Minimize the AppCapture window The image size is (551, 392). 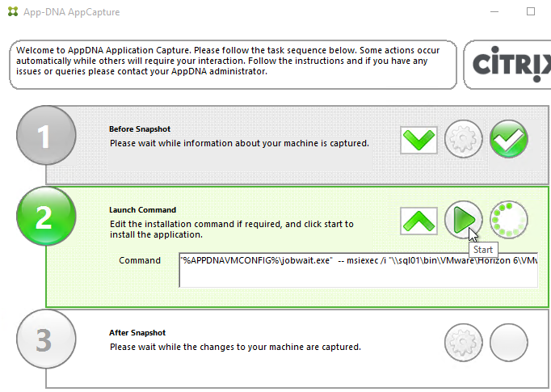[494, 11]
